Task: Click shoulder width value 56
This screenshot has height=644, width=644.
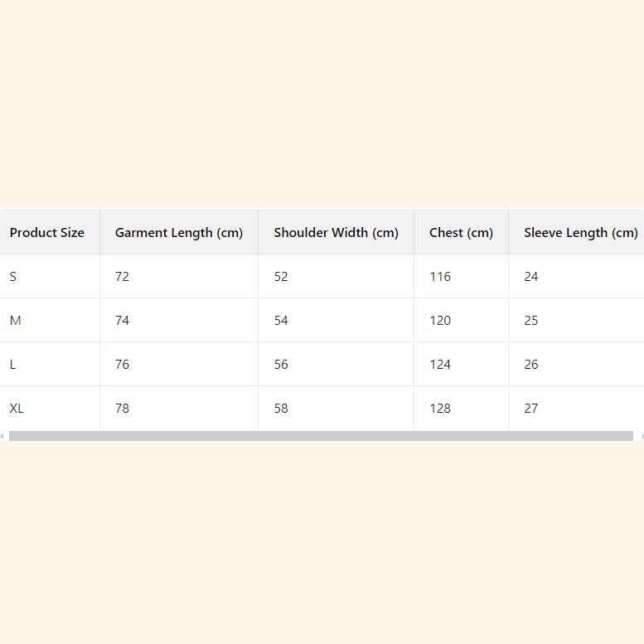Action: coord(281,365)
